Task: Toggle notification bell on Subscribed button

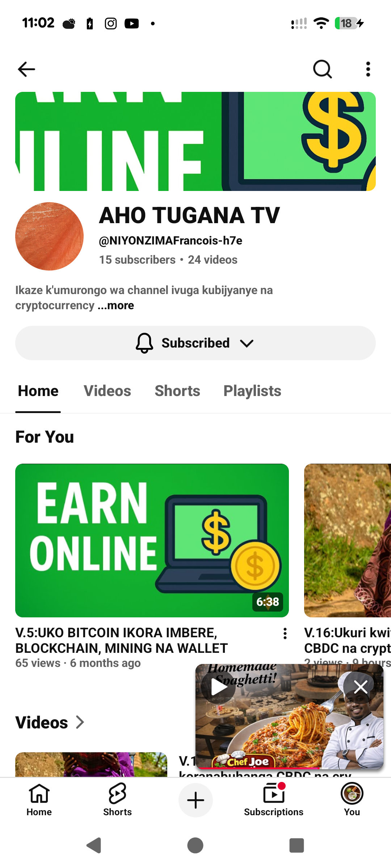Action: click(144, 343)
